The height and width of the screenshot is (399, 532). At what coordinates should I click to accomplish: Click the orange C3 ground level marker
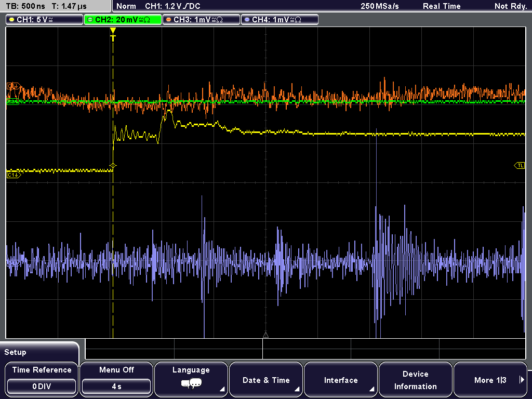(14, 86)
